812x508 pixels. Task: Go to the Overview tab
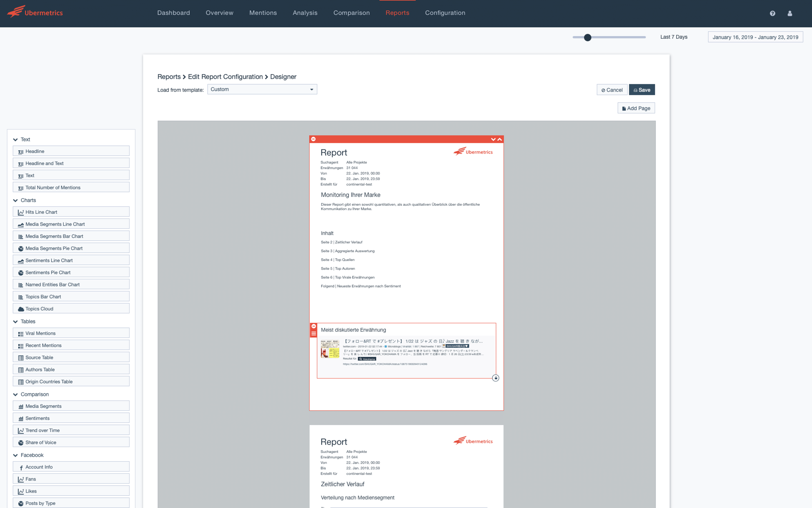(x=219, y=13)
